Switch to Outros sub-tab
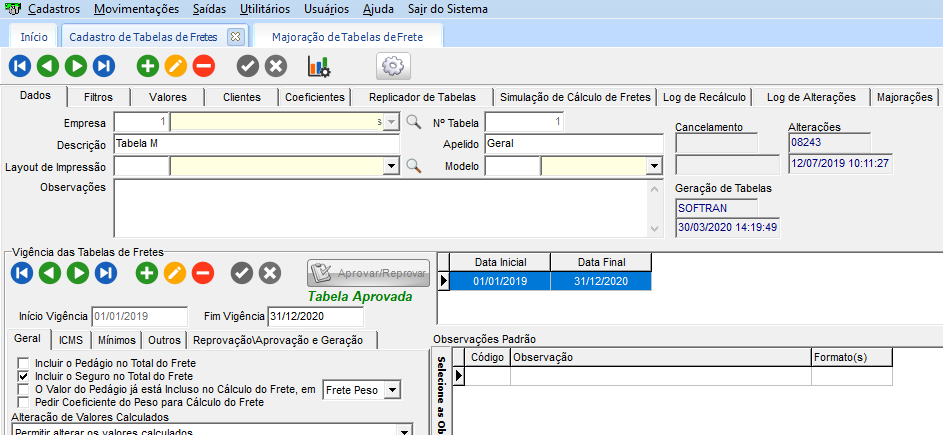This screenshot has width=943, height=435. coord(164,340)
